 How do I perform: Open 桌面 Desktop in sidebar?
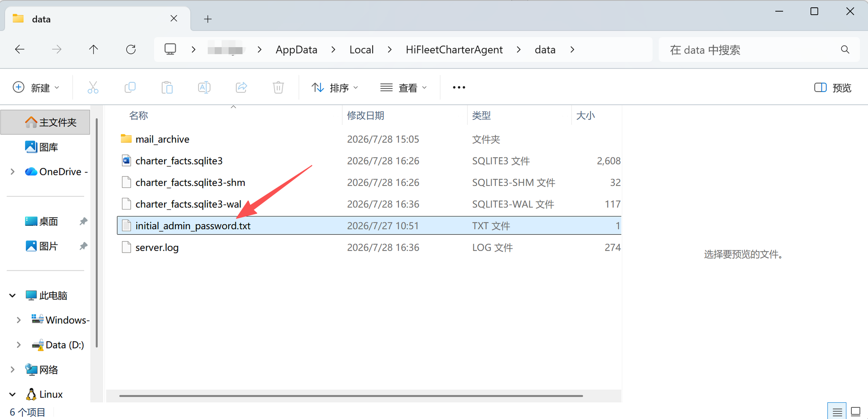(x=41, y=222)
